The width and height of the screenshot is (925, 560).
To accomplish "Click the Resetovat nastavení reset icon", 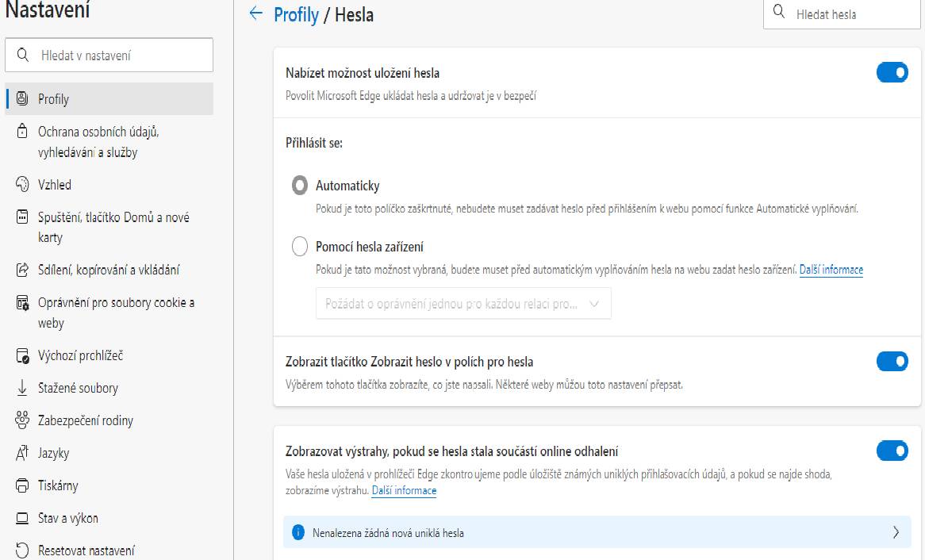I will [x=22, y=550].
